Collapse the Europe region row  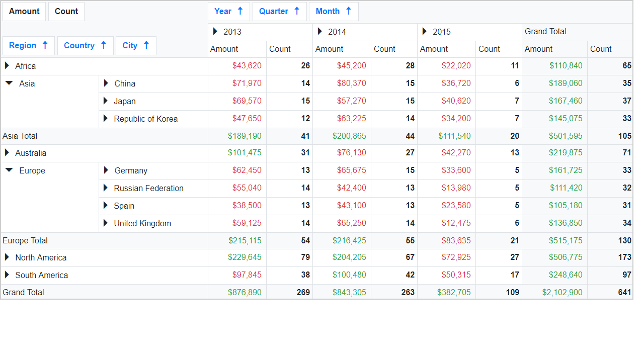[x=9, y=170]
